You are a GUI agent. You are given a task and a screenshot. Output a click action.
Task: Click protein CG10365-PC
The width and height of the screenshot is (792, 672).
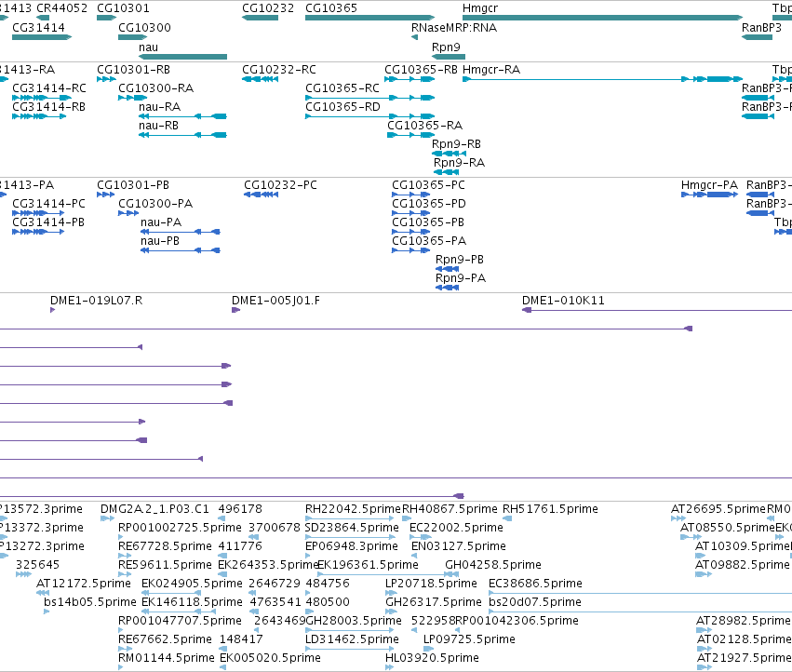(428, 185)
